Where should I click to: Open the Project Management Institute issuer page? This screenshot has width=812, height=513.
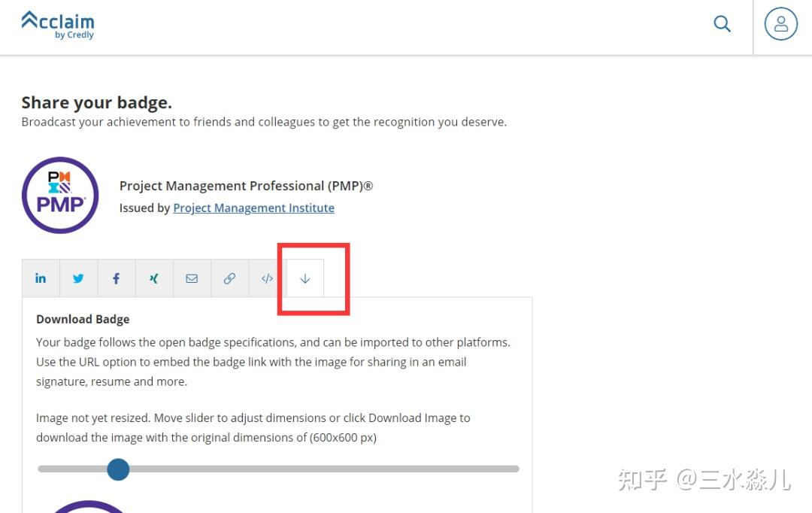tap(253, 208)
